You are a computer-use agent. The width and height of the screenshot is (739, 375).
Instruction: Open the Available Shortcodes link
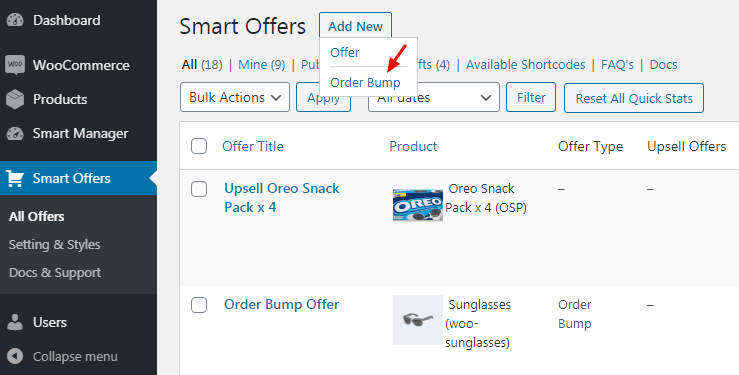pos(526,65)
